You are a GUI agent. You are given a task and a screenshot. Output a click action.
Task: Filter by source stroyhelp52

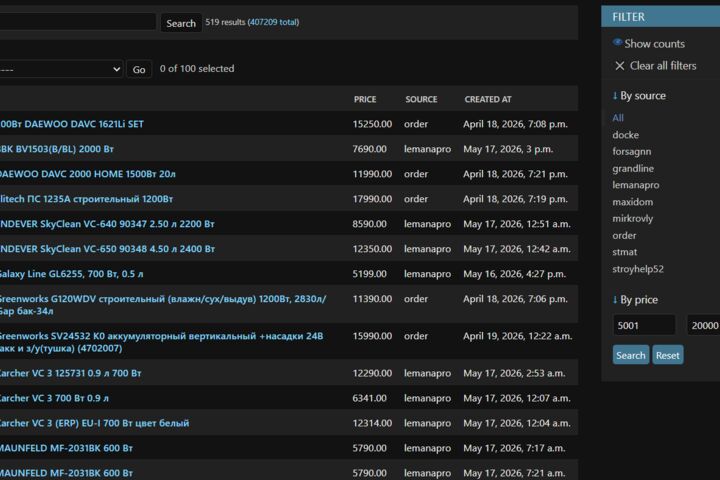pos(638,269)
